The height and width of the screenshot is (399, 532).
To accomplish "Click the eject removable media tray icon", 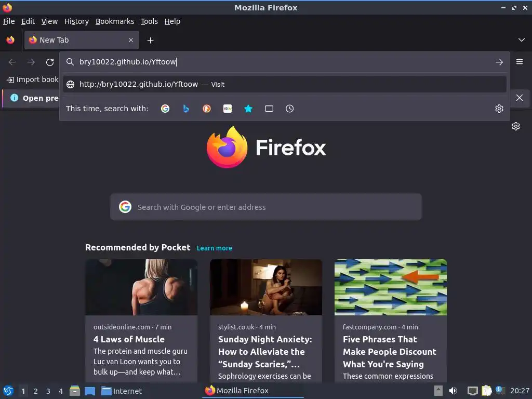I will coord(438,391).
